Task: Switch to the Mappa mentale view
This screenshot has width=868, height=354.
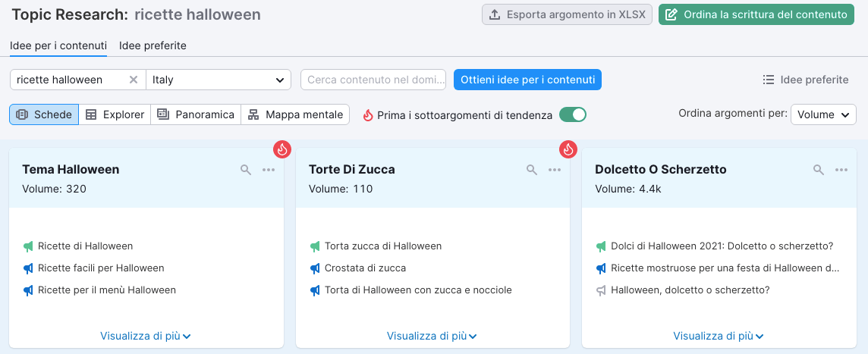Action: pyautogui.click(x=295, y=114)
